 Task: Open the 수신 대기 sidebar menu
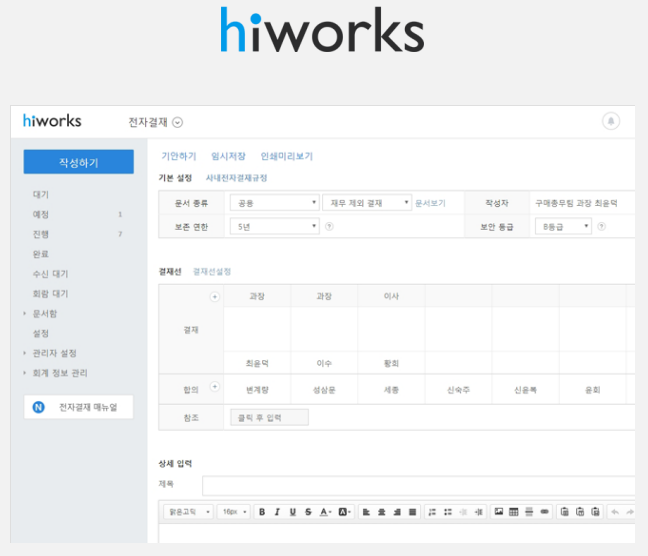(x=50, y=274)
